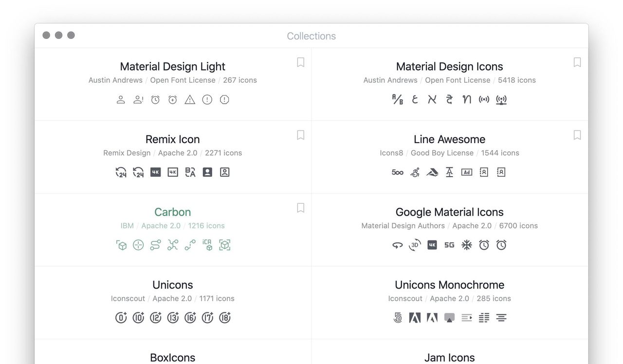The height and width of the screenshot is (364, 623).
Task: Select the snowflake icon in Google Material Icons
Action: click(x=467, y=245)
